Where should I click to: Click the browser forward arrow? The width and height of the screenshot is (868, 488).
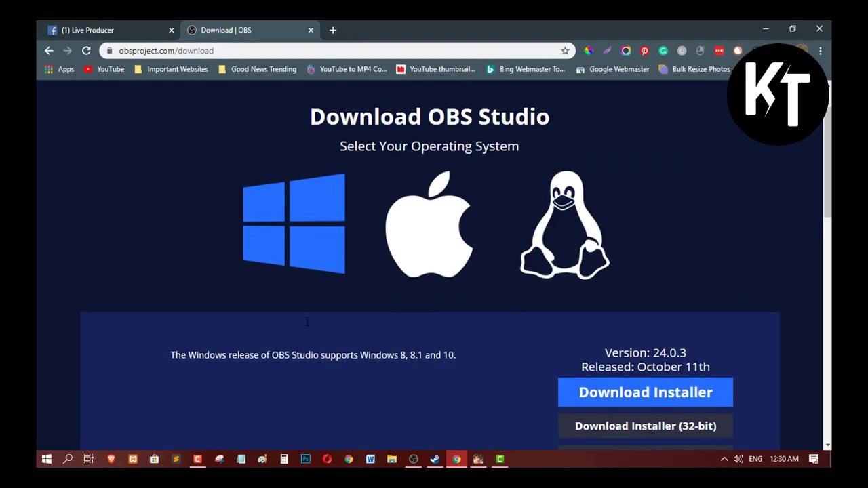[x=67, y=51]
